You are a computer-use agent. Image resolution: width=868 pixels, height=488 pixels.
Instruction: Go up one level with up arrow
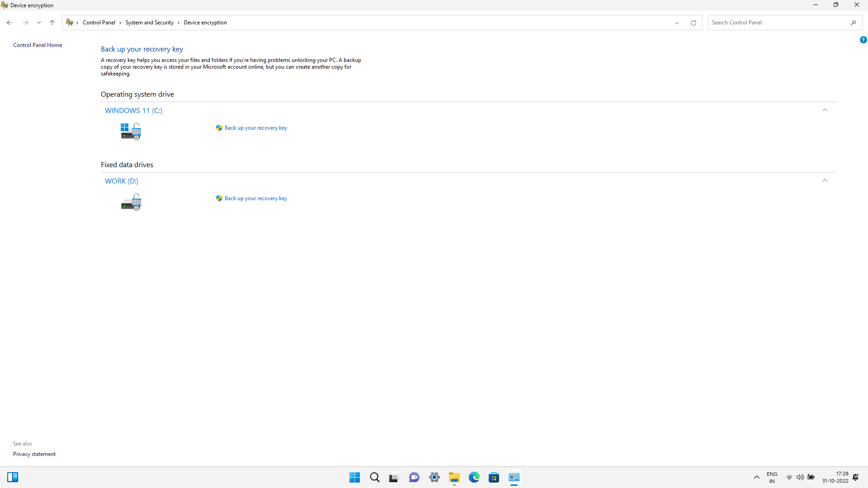tap(52, 23)
